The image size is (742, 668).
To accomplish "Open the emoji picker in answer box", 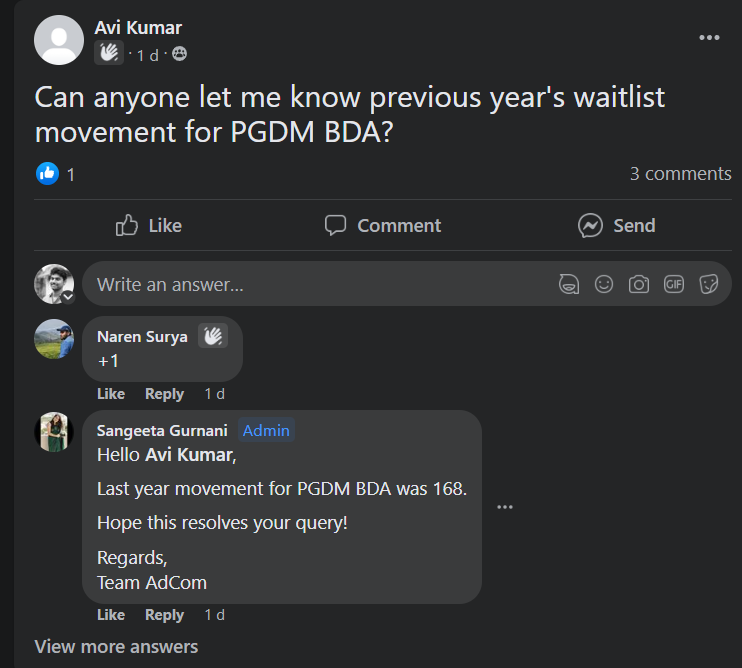I will pos(604,284).
